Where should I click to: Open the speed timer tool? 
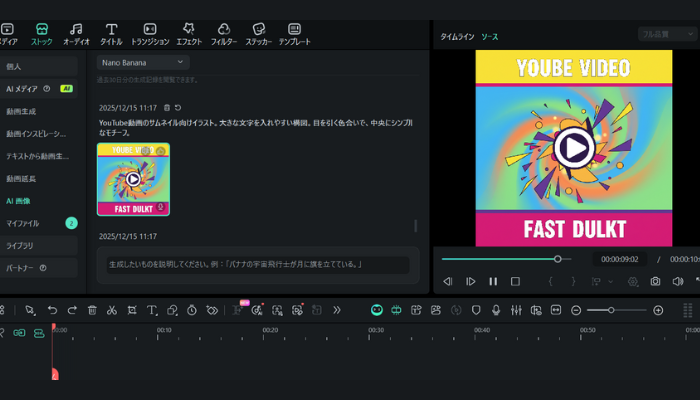click(x=192, y=310)
